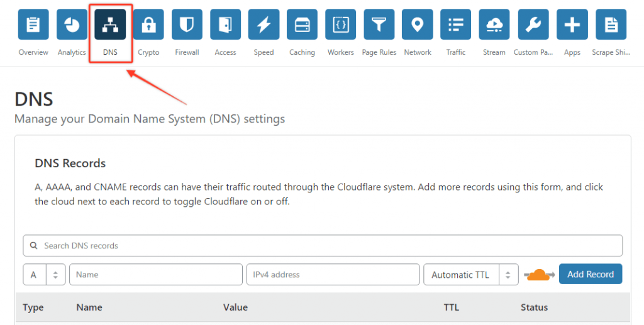
Task: Open the Workers code braces icon
Action: [x=340, y=25]
